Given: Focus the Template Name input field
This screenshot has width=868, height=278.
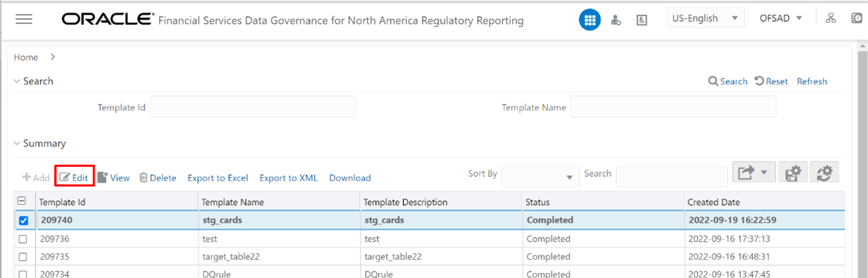Looking at the screenshot, I should point(673,107).
